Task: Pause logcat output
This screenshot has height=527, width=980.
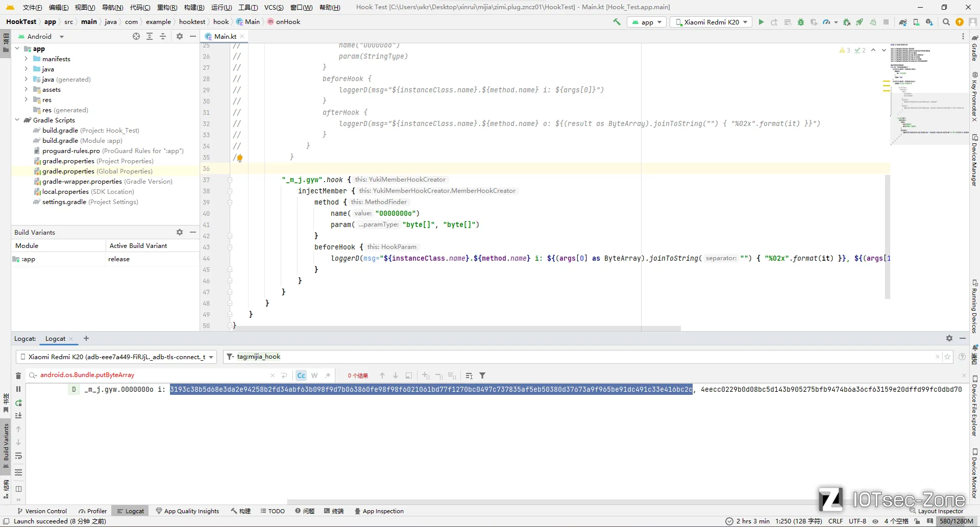Action: tap(18, 389)
